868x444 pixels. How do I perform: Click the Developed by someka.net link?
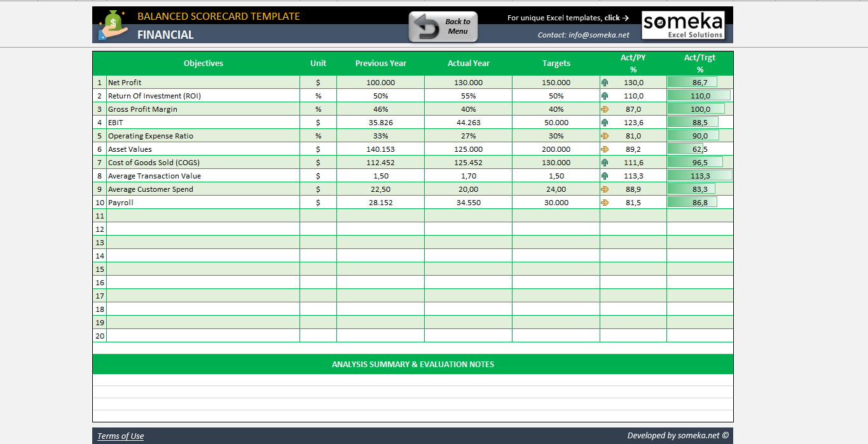coord(677,436)
